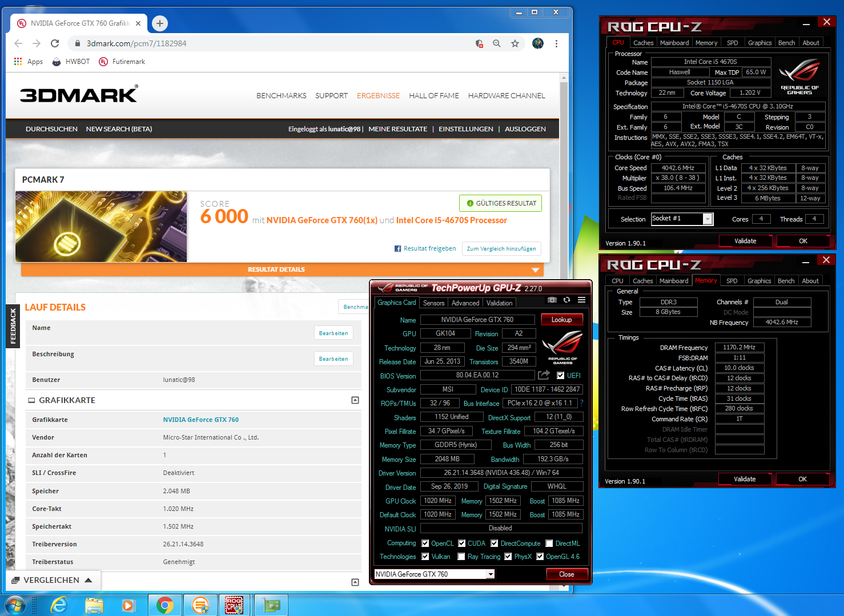Viewport: 844px width, 616px height.
Task: Go back in Chrome
Action: tap(18, 43)
